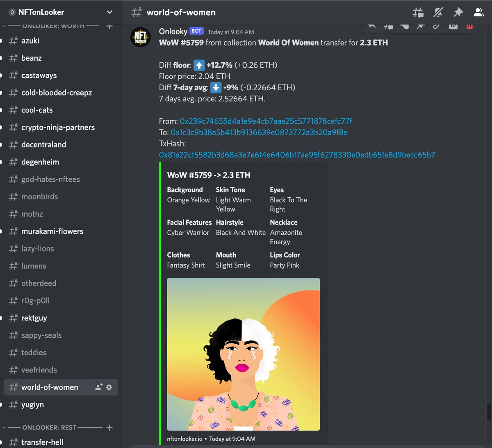Image resolution: width=492 pixels, height=448 pixels.
Task: Go to the otherdeed channel
Action: click(x=61, y=283)
